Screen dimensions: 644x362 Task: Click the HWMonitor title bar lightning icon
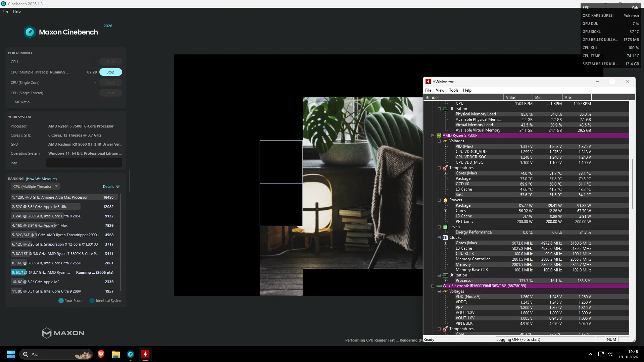point(428,82)
